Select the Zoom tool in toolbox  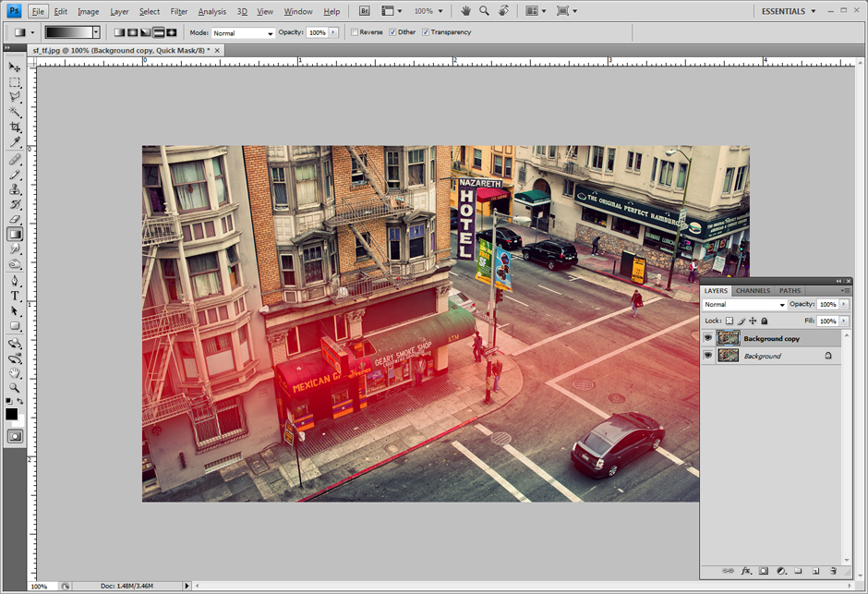[15, 387]
